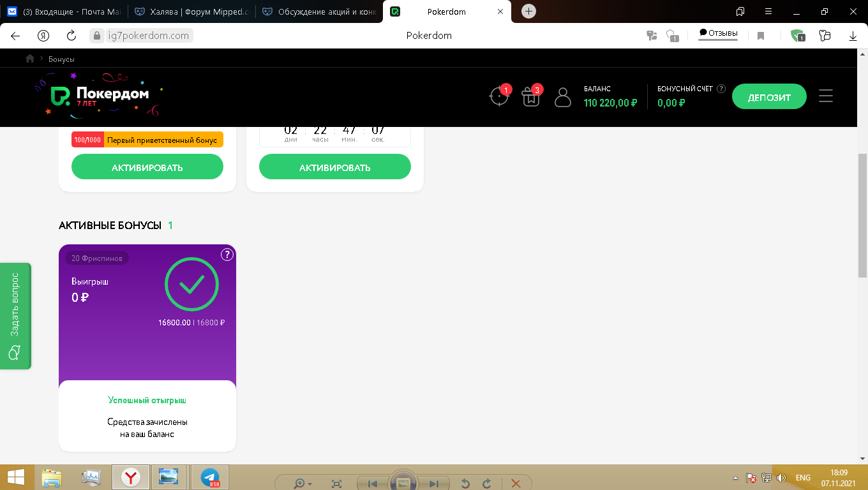
Task: Open the Отзывы reviews link
Action: 719,33
